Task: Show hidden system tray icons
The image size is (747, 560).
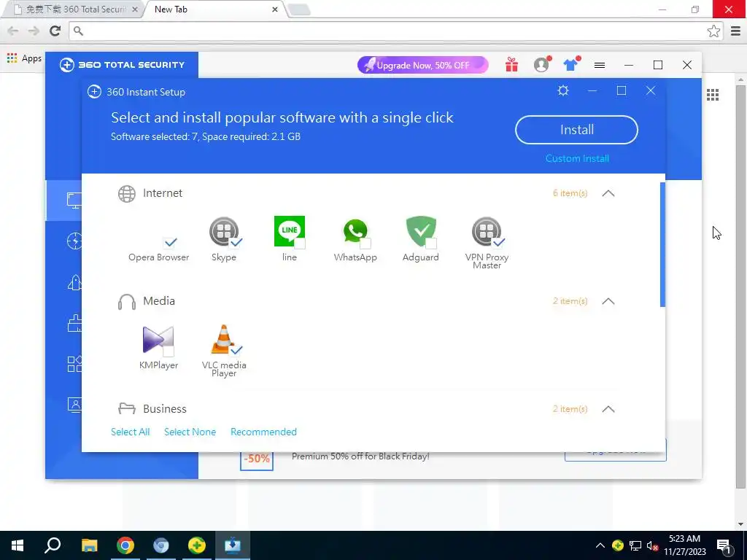Action: click(600, 545)
